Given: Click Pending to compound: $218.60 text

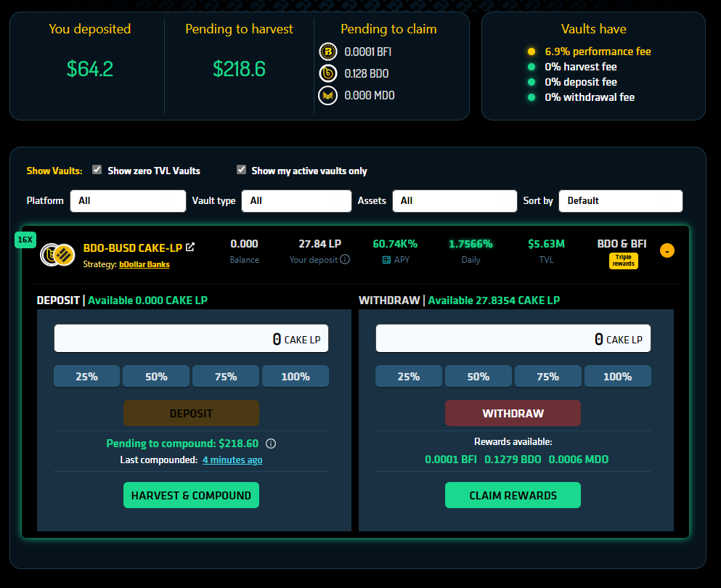Looking at the screenshot, I should tap(182, 444).
